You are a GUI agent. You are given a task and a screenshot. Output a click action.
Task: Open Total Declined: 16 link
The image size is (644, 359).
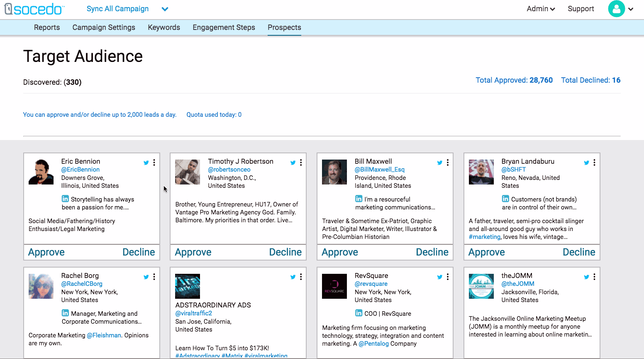[591, 80]
